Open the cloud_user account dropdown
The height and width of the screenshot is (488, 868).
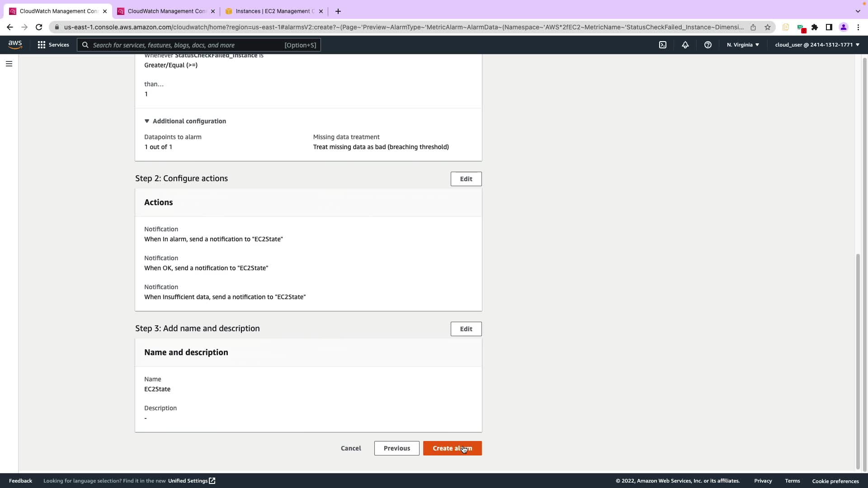[x=816, y=45]
